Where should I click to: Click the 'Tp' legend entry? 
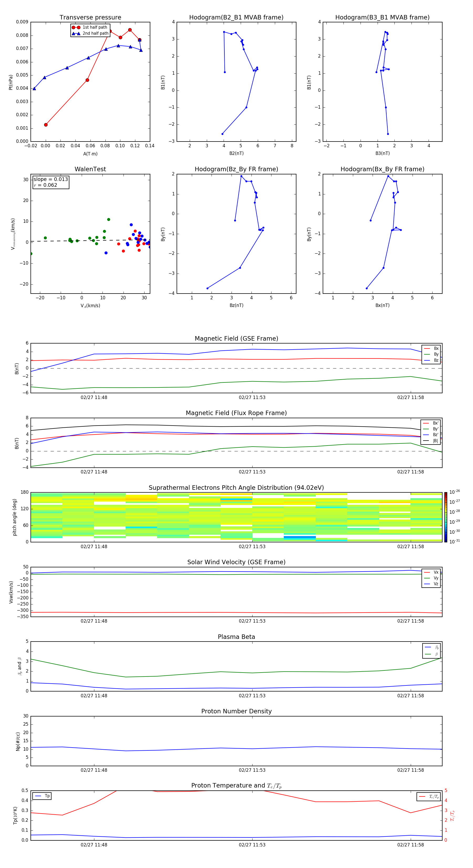coord(42,796)
